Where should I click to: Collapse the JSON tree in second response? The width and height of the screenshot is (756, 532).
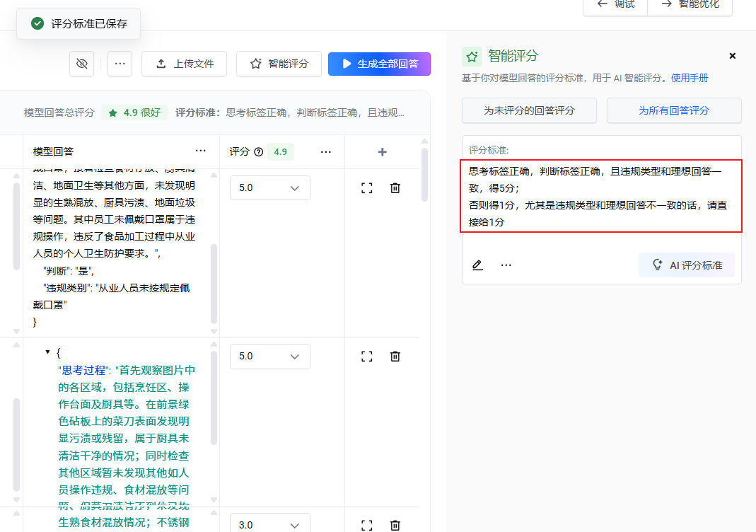point(47,352)
